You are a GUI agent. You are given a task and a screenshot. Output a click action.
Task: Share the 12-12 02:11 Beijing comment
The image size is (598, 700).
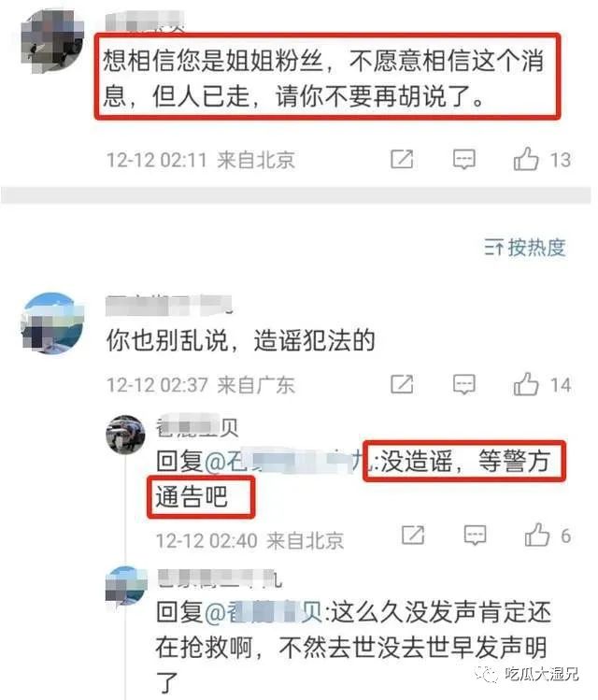click(402, 160)
